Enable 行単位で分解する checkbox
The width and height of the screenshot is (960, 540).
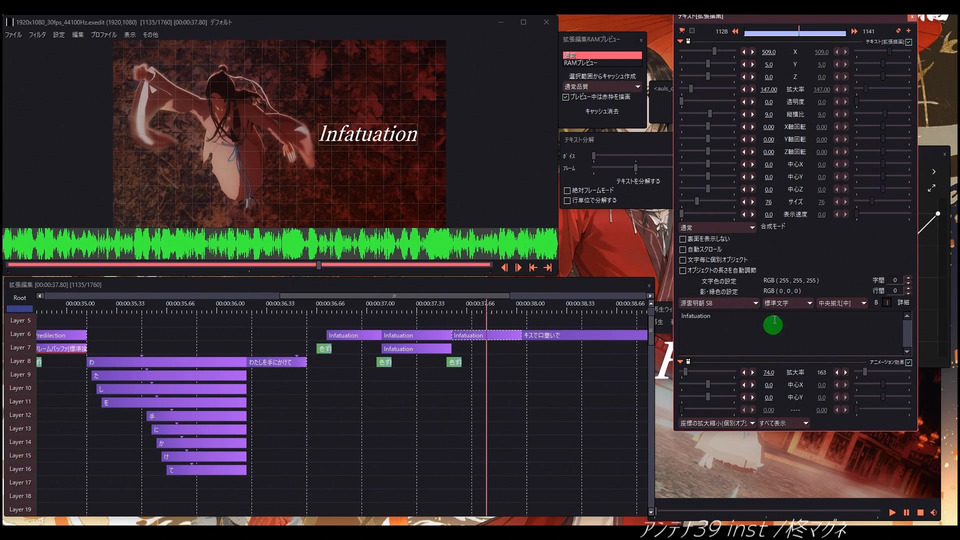click(x=567, y=200)
